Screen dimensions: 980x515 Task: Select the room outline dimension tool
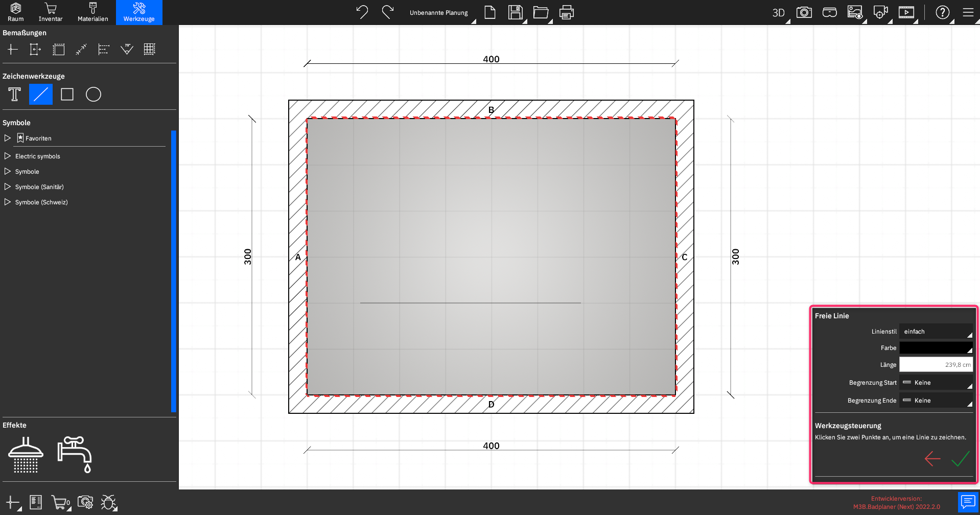59,49
